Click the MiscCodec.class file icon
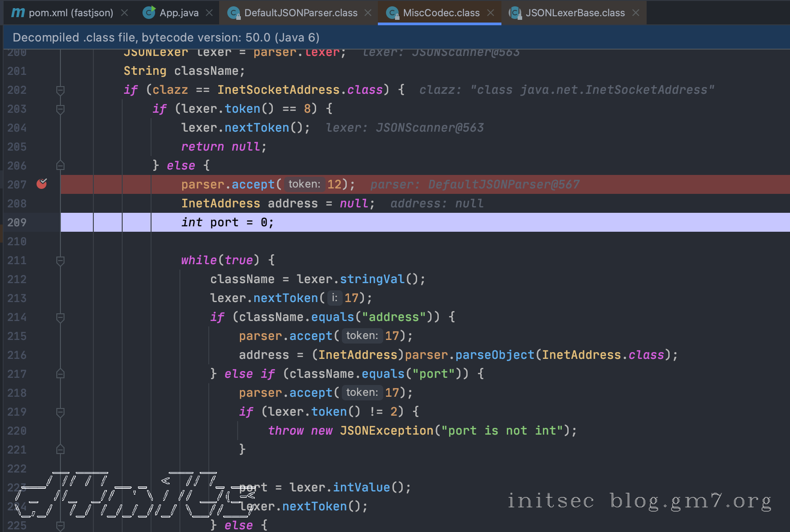This screenshot has width=790, height=532. [x=392, y=13]
